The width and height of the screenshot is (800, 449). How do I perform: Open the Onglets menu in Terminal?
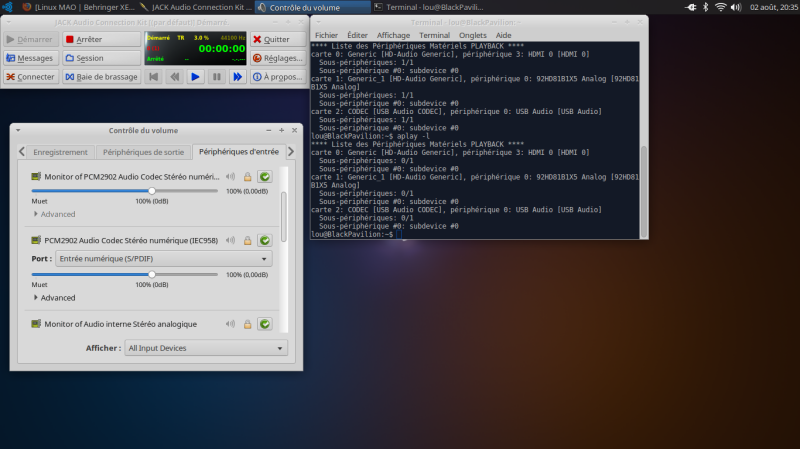(x=472, y=35)
